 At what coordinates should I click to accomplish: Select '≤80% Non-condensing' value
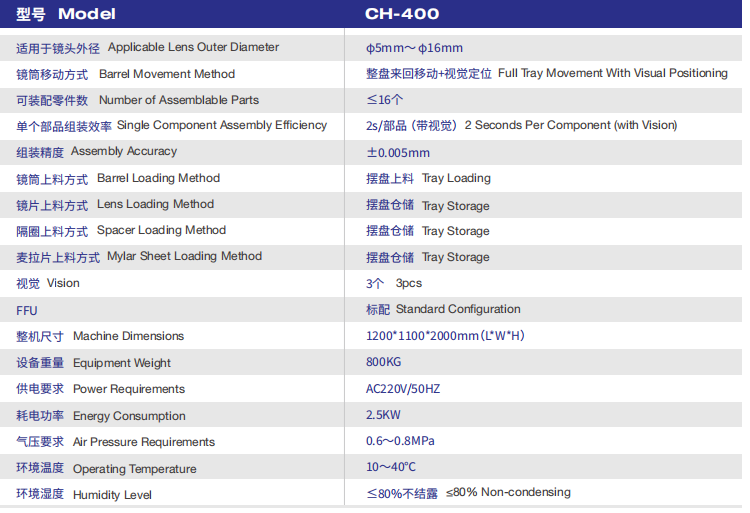[508, 492]
